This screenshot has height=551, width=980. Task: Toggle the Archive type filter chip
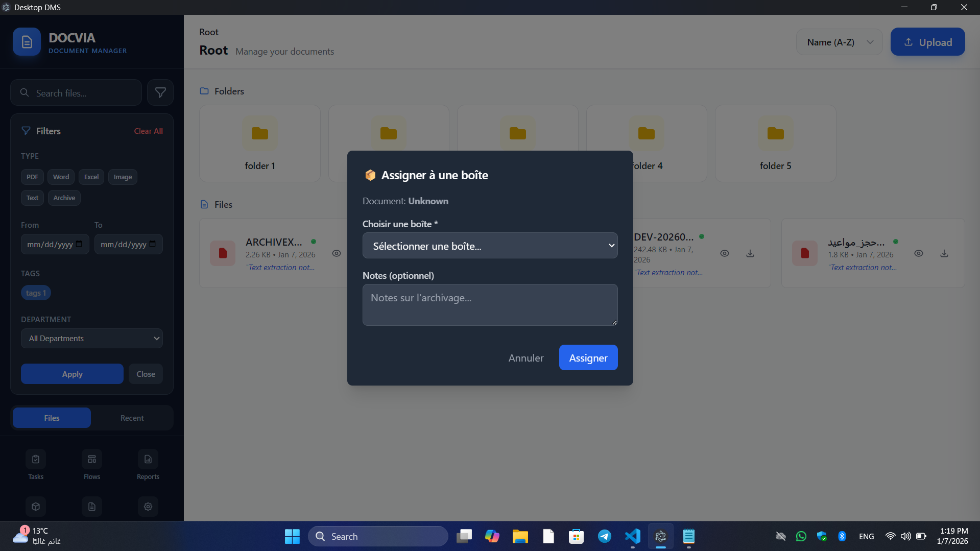[64, 198]
